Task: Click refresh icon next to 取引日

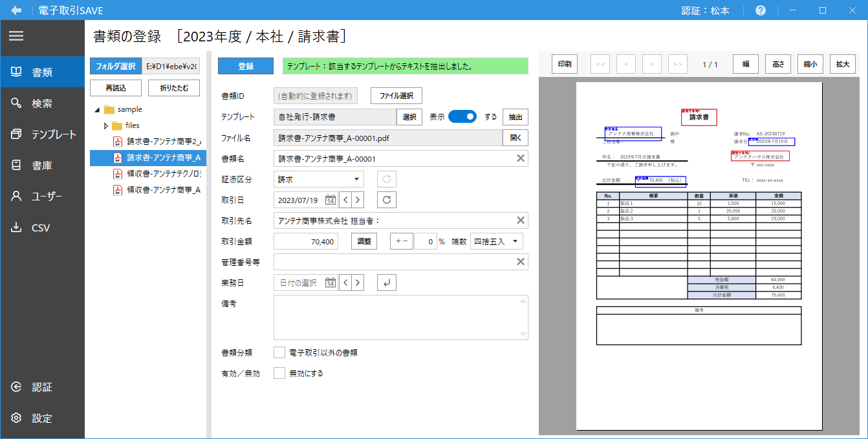Action: [386, 200]
